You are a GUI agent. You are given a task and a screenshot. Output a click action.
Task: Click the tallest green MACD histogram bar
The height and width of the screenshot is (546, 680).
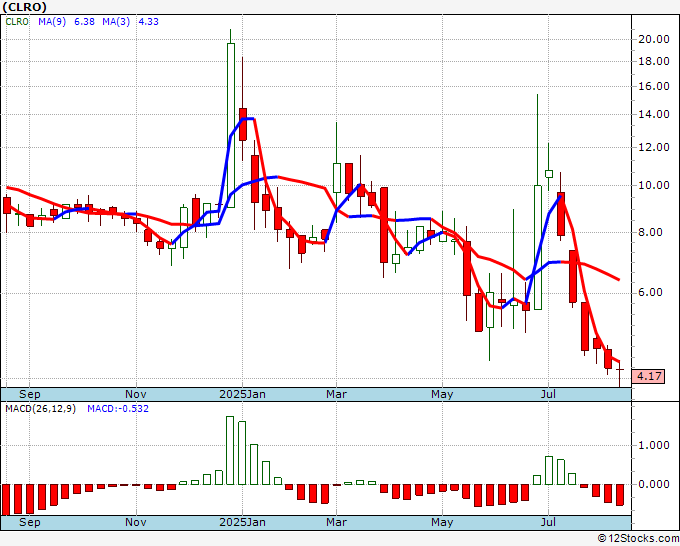pos(230,451)
